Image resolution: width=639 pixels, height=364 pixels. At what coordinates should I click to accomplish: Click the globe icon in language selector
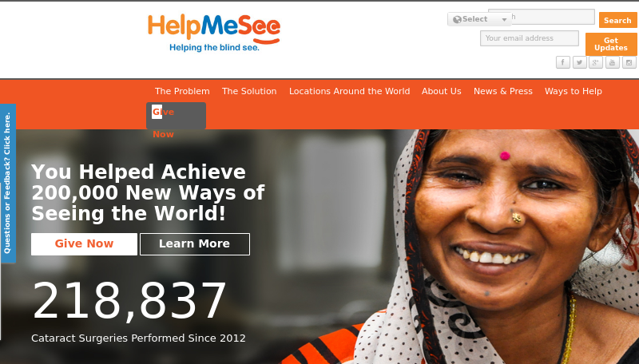pyautogui.click(x=457, y=19)
